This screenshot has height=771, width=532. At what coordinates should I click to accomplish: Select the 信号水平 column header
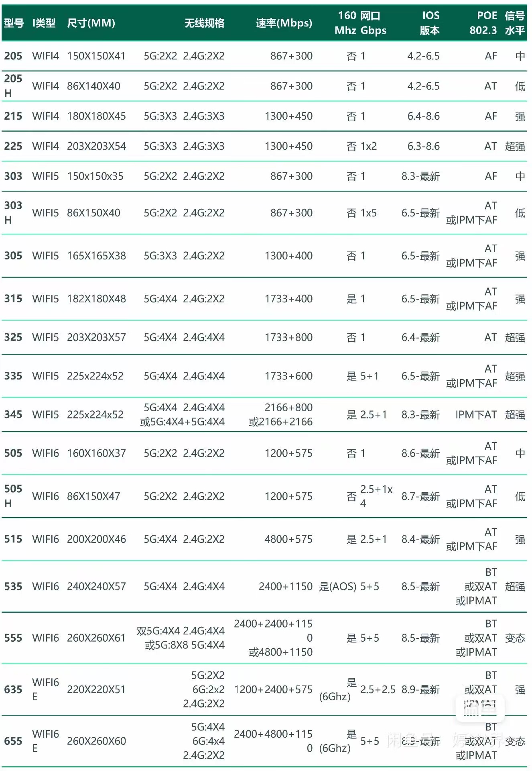pyautogui.click(x=515, y=23)
